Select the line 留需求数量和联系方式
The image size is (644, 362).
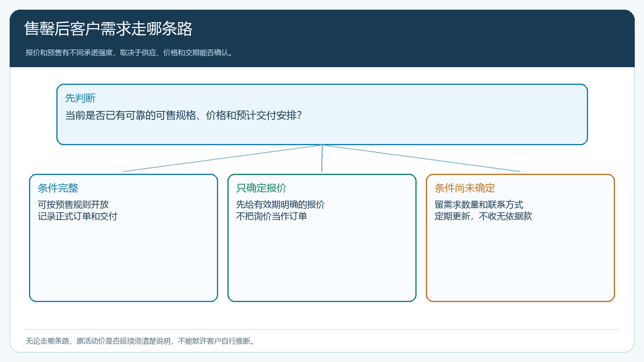click(x=479, y=204)
